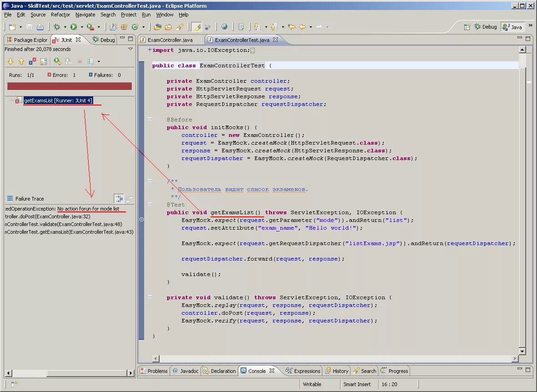Click the Open Perspective icon
This screenshot has width=537, height=392.
click(467, 27)
